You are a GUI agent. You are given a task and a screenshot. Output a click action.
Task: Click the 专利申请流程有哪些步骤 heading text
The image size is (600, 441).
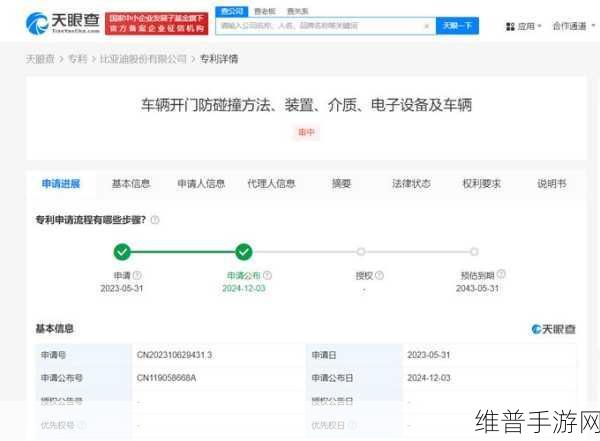91,220
